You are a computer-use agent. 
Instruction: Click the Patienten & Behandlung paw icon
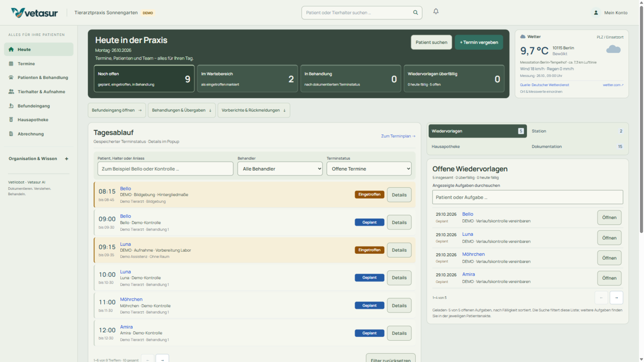(x=11, y=77)
